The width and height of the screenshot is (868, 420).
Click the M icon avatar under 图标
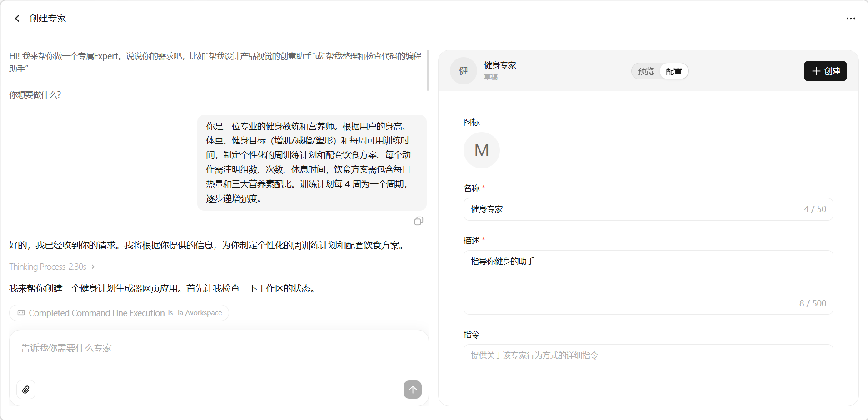pos(481,150)
